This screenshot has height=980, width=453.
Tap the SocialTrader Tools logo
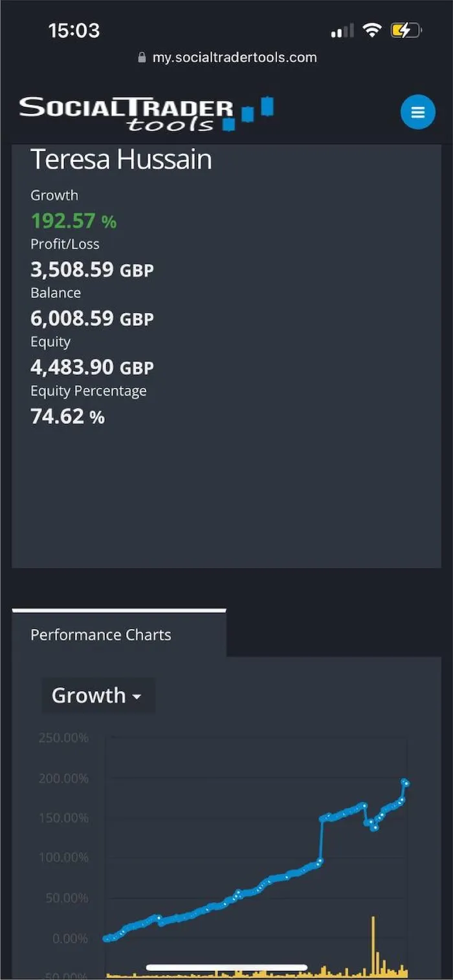[146, 114]
